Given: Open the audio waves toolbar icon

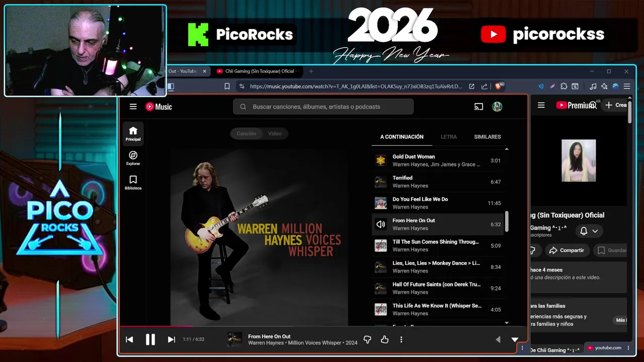Looking at the screenshot, I should pyautogui.click(x=541, y=86).
